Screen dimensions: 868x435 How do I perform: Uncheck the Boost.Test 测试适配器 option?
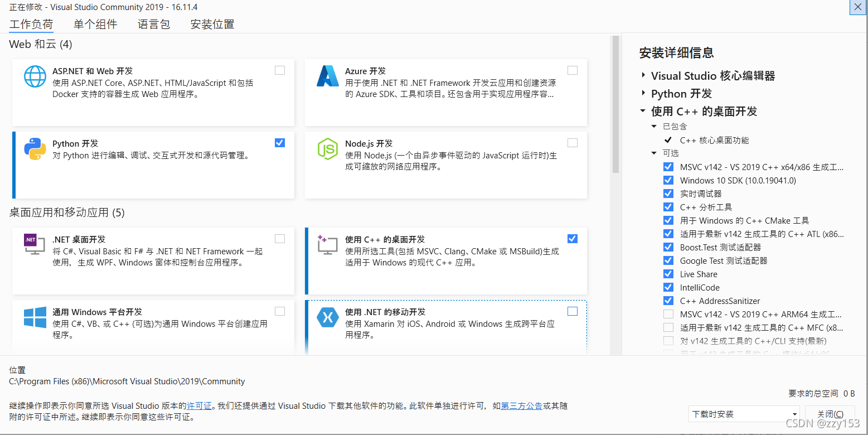pos(668,247)
